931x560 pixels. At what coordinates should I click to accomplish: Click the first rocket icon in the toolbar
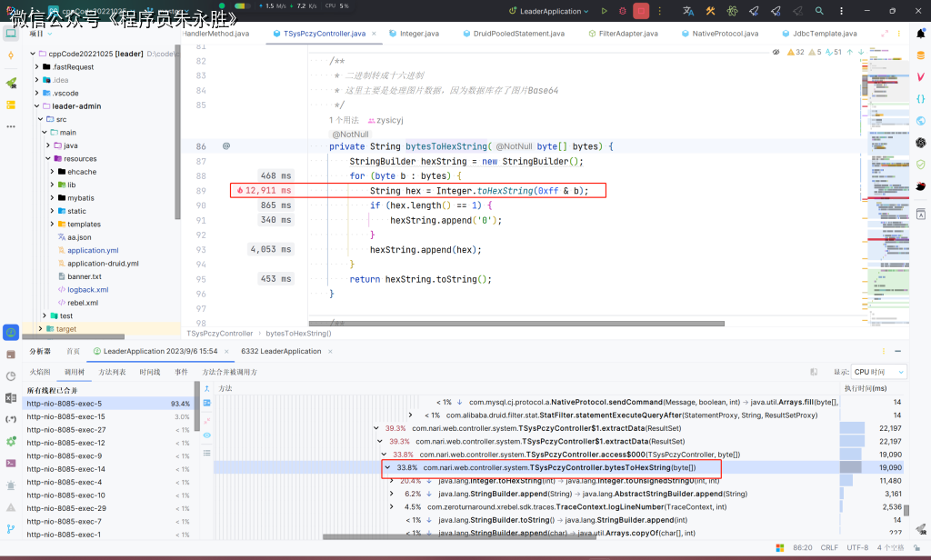pyautogui.click(x=754, y=11)
